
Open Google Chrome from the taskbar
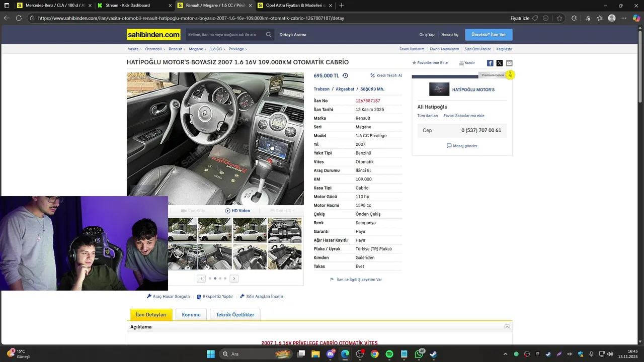pyautogui.click(x=374, y=354)
